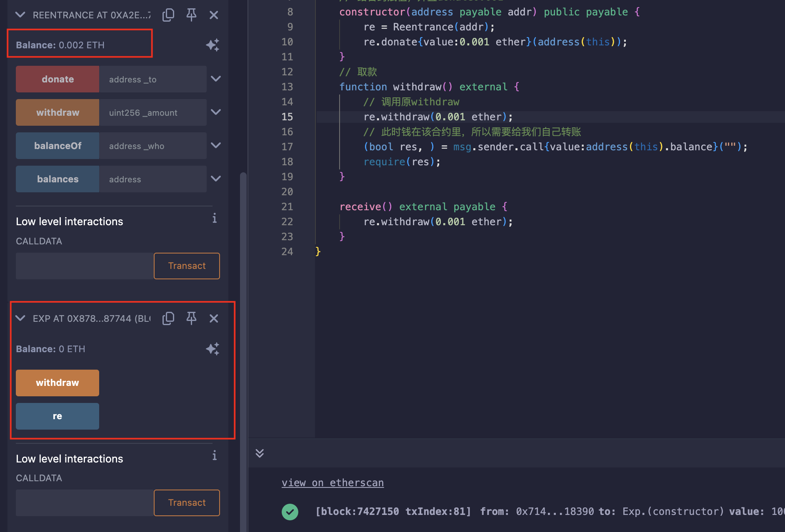
Task: Click the 'require(res);' statement
Action: tap(402, 162)
